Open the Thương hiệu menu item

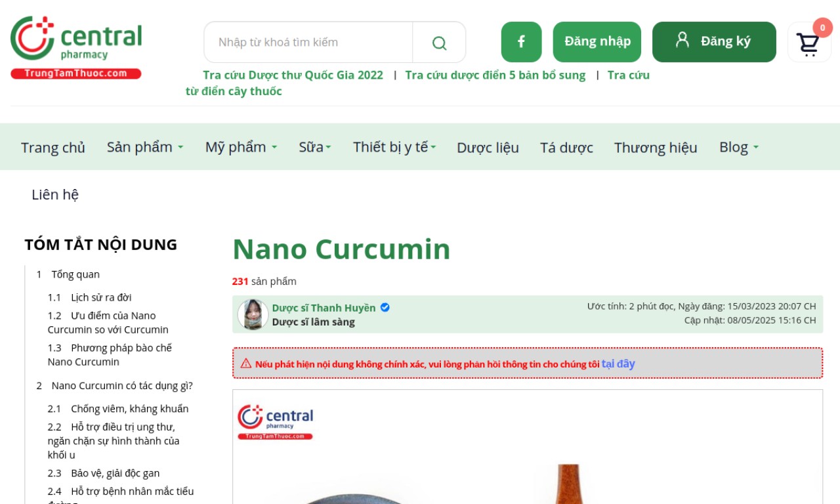click(656, 148)
